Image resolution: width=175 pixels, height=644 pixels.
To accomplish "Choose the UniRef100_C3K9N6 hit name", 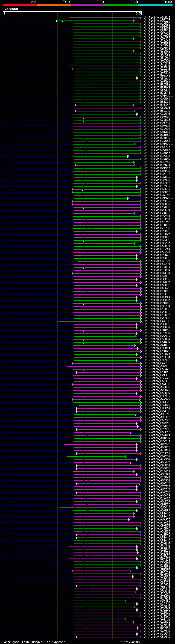I will point(157,625).
